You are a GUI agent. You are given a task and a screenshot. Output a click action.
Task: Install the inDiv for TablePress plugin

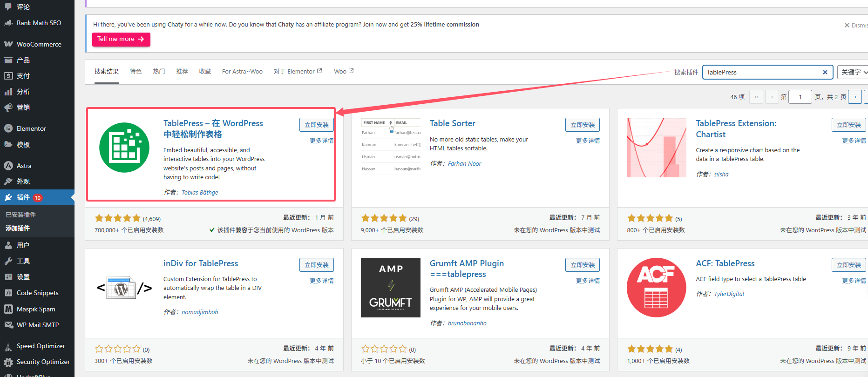(x=317, y=265)
